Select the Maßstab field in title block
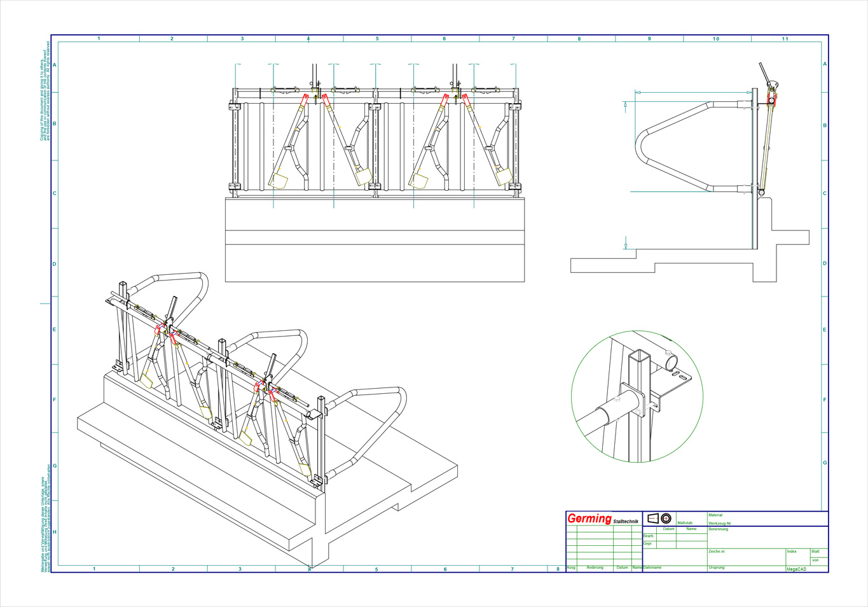Viewport: 868px width, 607px height. pos(691,519)
